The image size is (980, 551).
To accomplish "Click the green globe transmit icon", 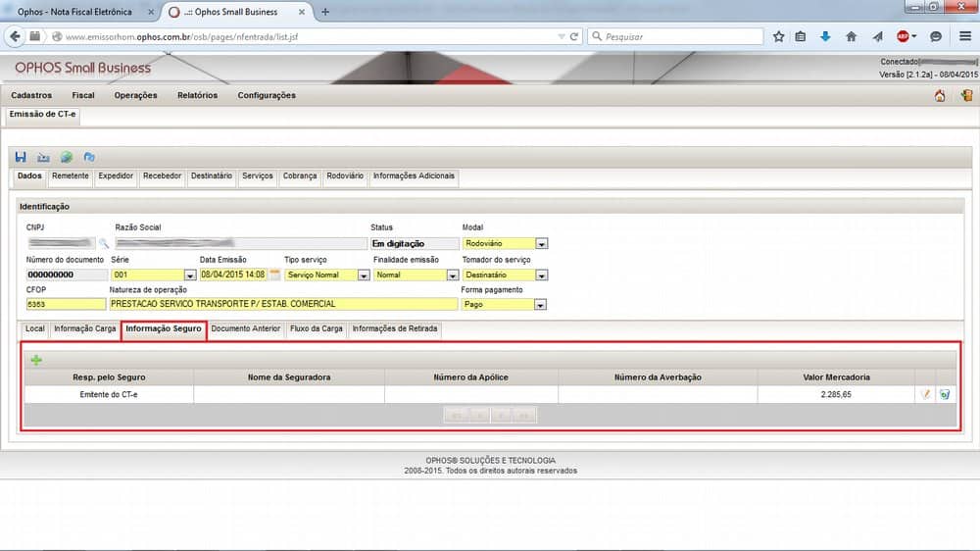I will (67, 157).
